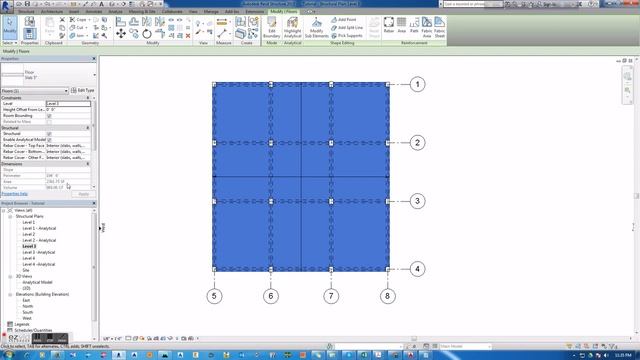
Task: Click the Apply button
Action: [x=83, y=194]
